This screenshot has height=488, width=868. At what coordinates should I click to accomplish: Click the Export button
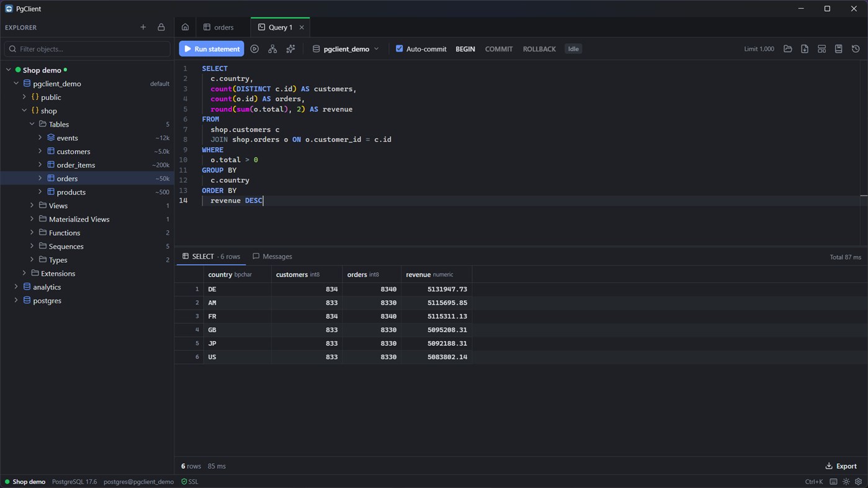click(x=841, y=466)
